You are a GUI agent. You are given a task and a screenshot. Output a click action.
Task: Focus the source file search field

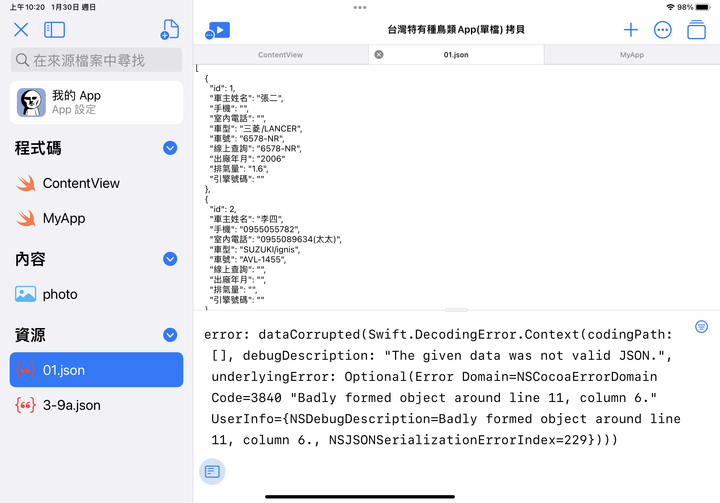pos(96,60)
